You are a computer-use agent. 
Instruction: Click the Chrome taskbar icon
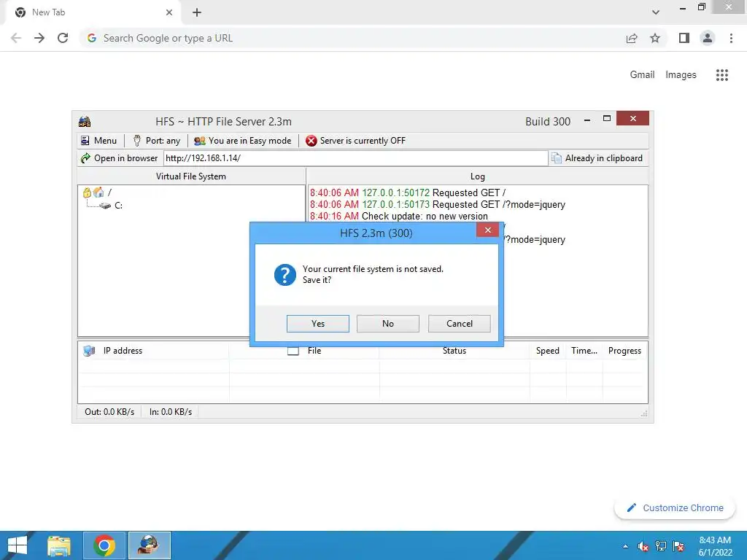[x=104, y=545]
